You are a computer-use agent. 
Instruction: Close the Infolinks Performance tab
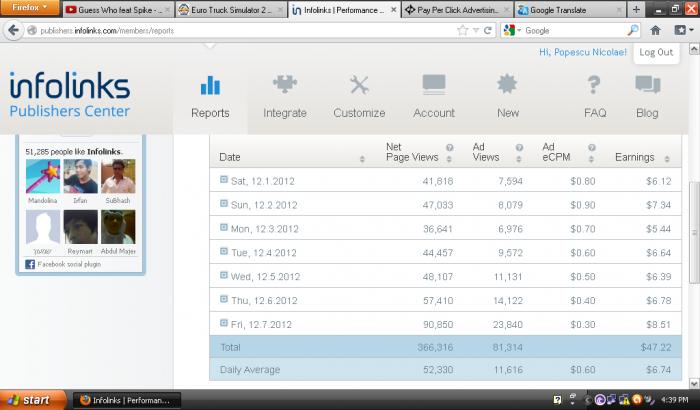coord(394,10)
